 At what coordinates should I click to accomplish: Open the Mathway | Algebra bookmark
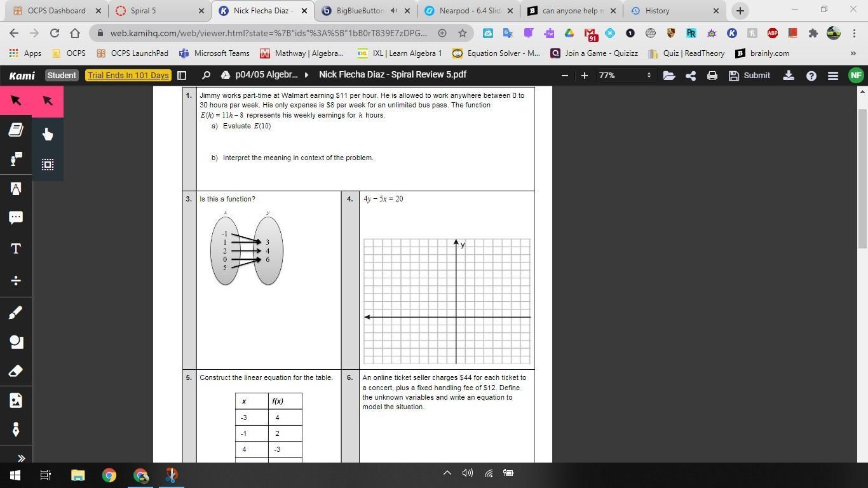pos(301,53)
